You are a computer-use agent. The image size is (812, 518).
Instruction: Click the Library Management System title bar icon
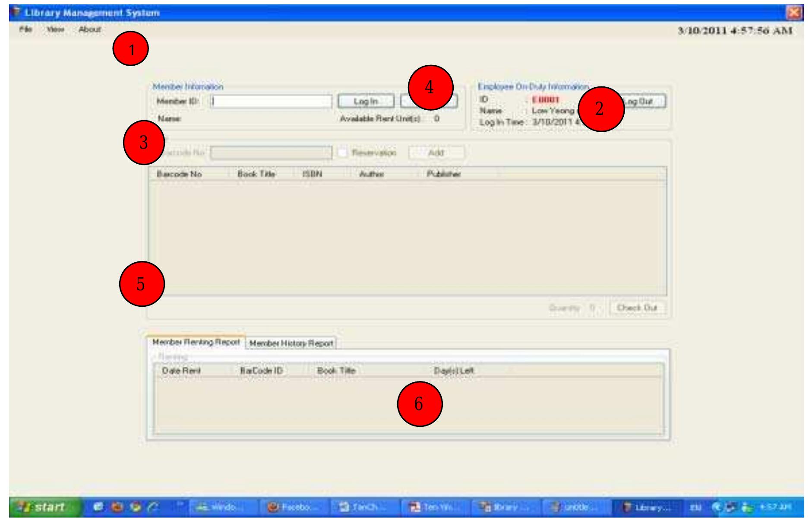(16, 13)
